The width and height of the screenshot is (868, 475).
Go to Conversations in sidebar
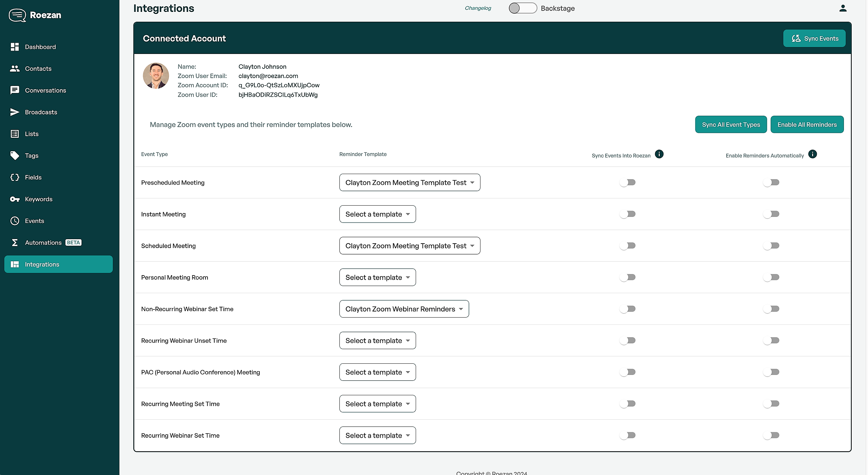coord(45,90)
